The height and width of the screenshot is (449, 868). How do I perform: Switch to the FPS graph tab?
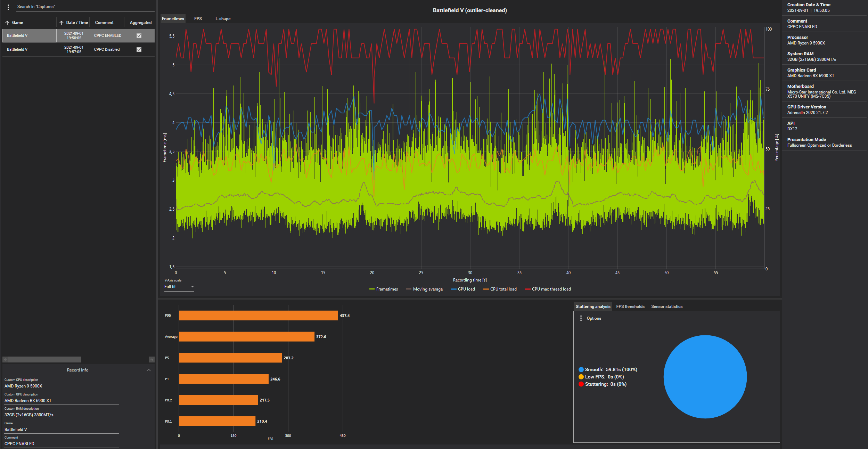click(198, 19)
